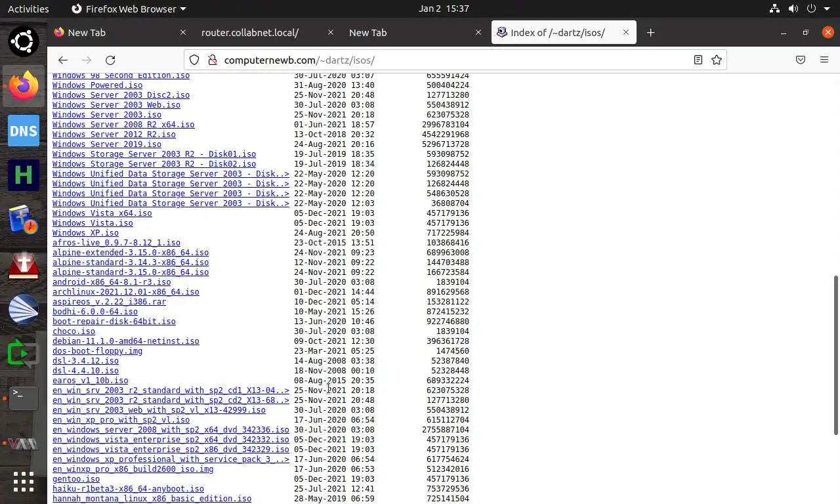840x504 pixels.
Task: Open Ubuntu logo icon in dock
Action: click(x=24, y=41)
